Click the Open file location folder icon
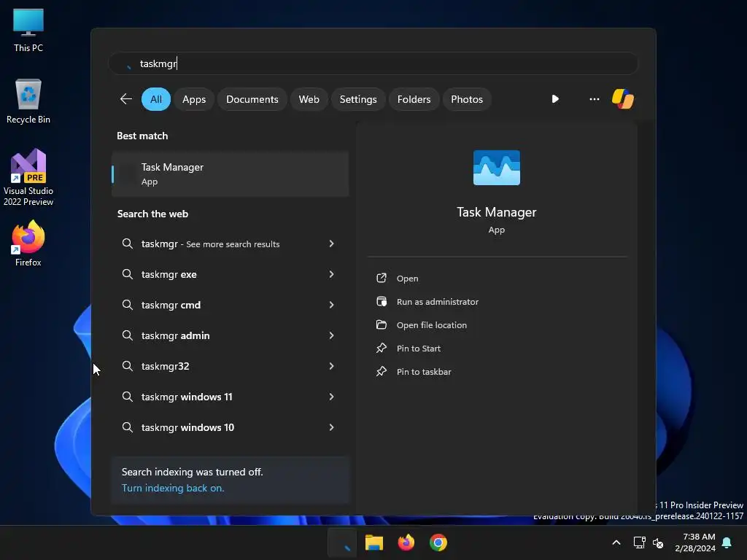The height and width of the screenshot is (560, 747). 381,324
